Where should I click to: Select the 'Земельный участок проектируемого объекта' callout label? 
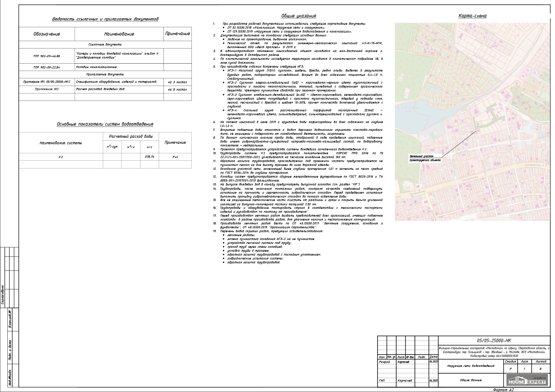[x=425, y=158]
